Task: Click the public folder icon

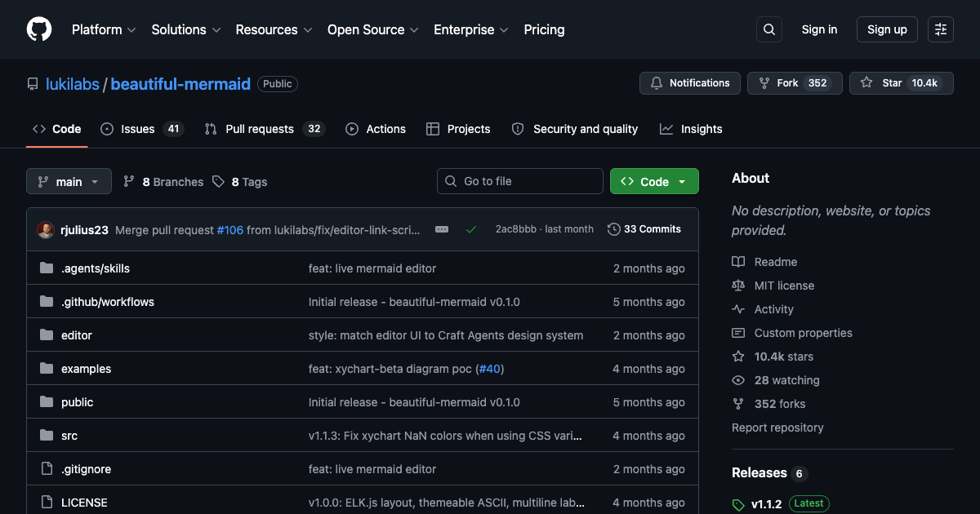Action: (x=47, y=402)
